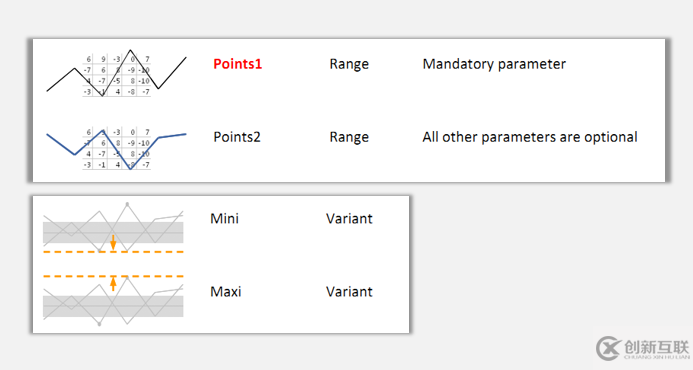Viewport: 693px width, 370px height.
Task: Click the Variant type beside Mini
Action: pyautogui.click(x=349, y=219)
